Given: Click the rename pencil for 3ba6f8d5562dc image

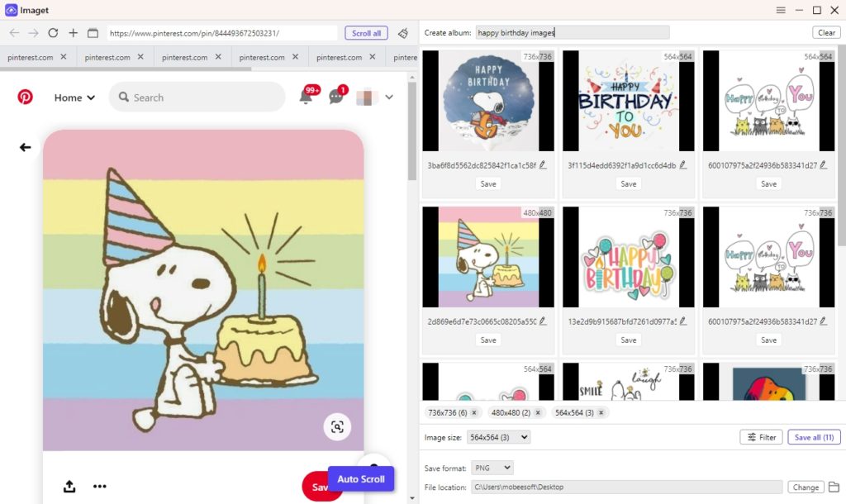Looking at the screenshot, I should 544,165.
